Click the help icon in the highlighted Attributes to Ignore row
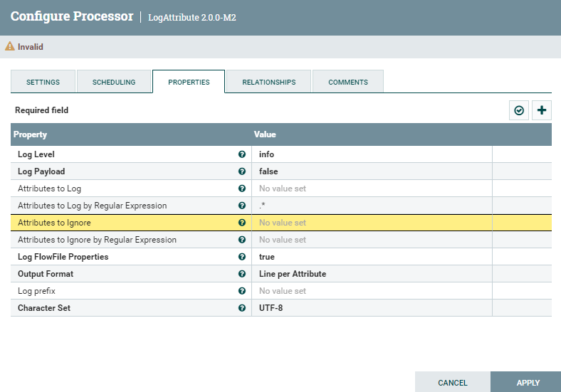The image size is (561, 392). coord(242,223)
